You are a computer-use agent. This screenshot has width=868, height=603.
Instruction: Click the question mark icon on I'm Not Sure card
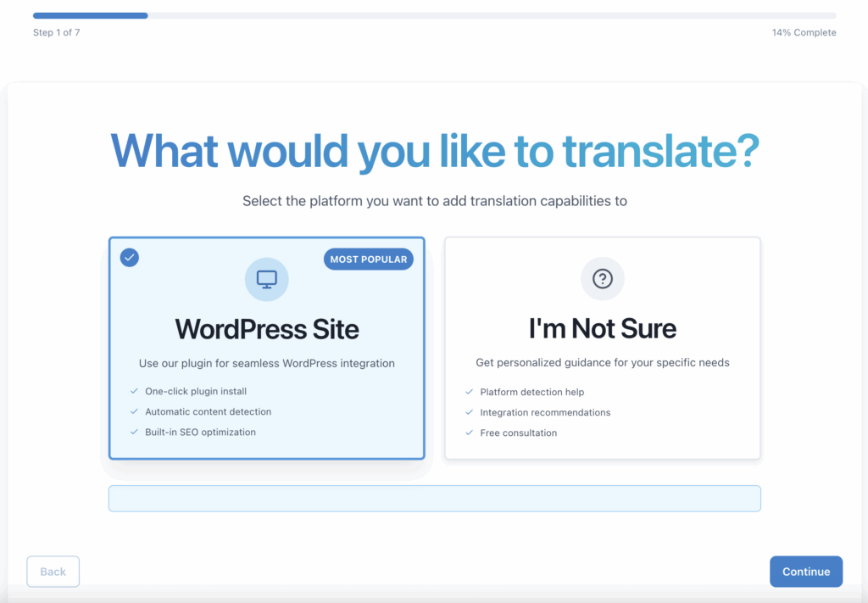coord(603,278)
